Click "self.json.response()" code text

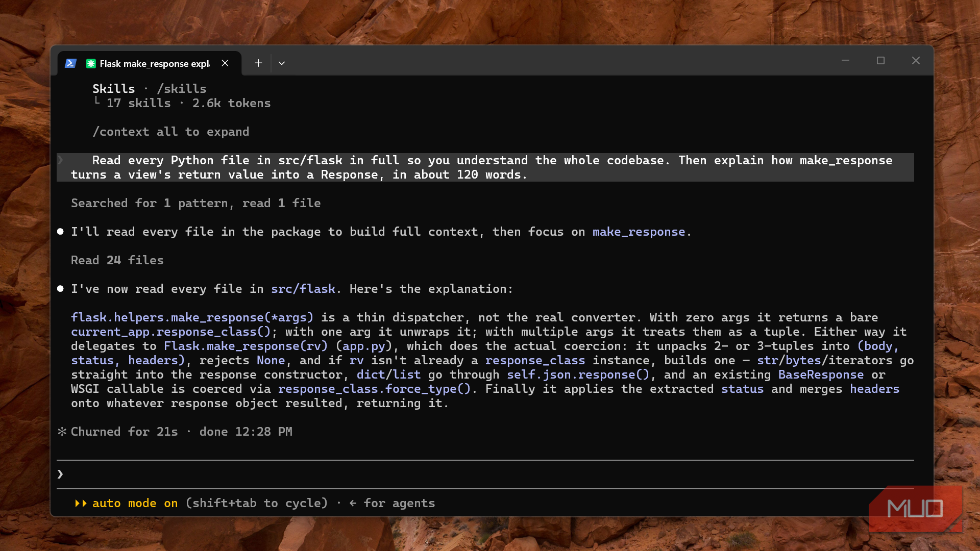coord(578,374)
